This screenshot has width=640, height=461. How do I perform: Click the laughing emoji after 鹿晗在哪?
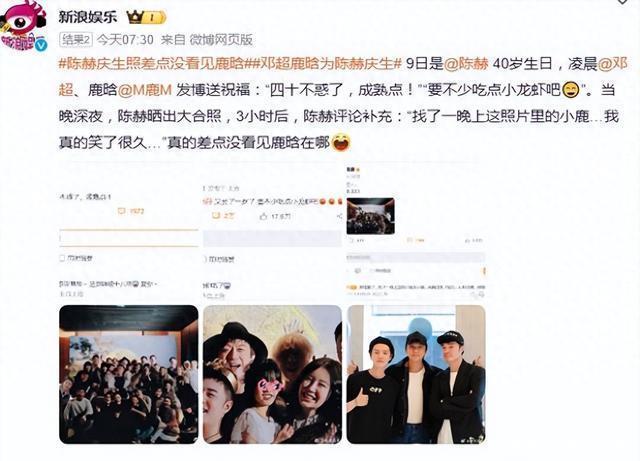click(341, 143)
